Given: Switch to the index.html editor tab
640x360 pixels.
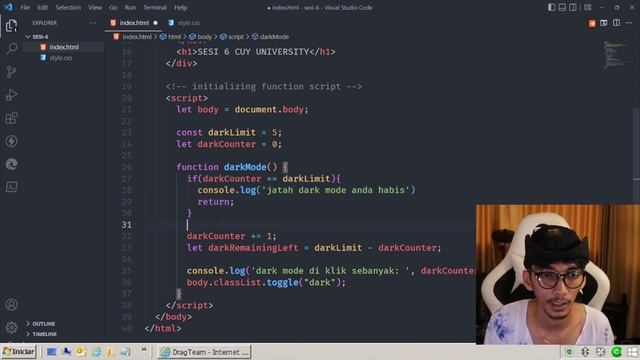Looking at the screenshot, I should (x=134, y=23).
